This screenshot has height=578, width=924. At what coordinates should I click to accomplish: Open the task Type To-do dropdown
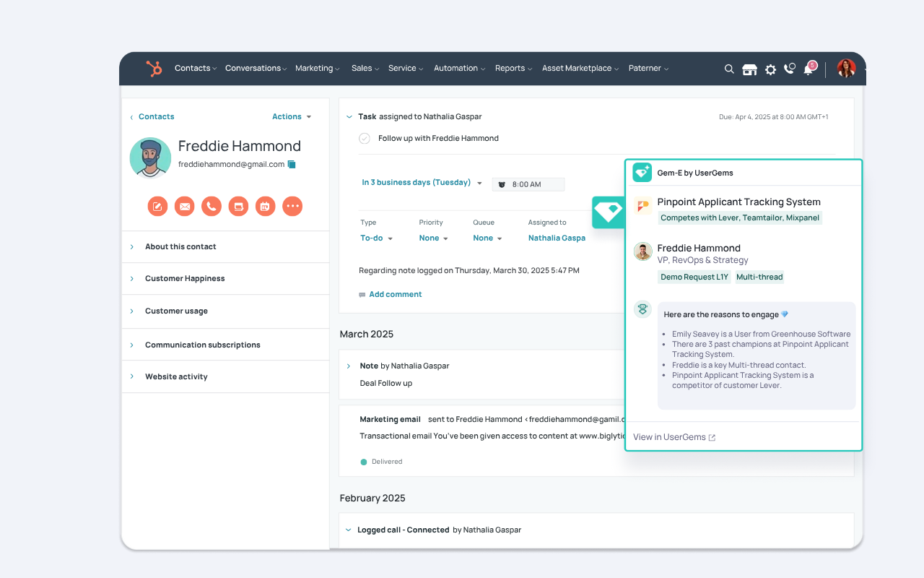click(x=376, y=238)
